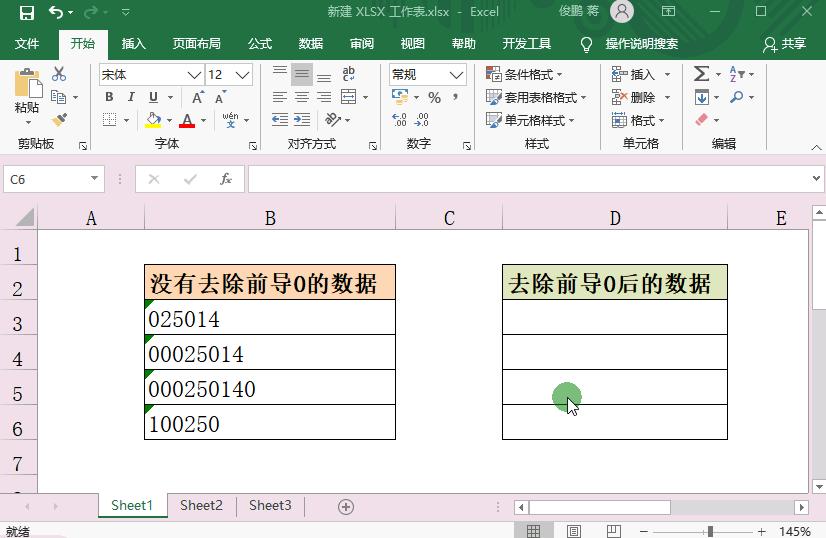Align text left
The height and width of the screenshot is (538, 826).
pos(280,97)
